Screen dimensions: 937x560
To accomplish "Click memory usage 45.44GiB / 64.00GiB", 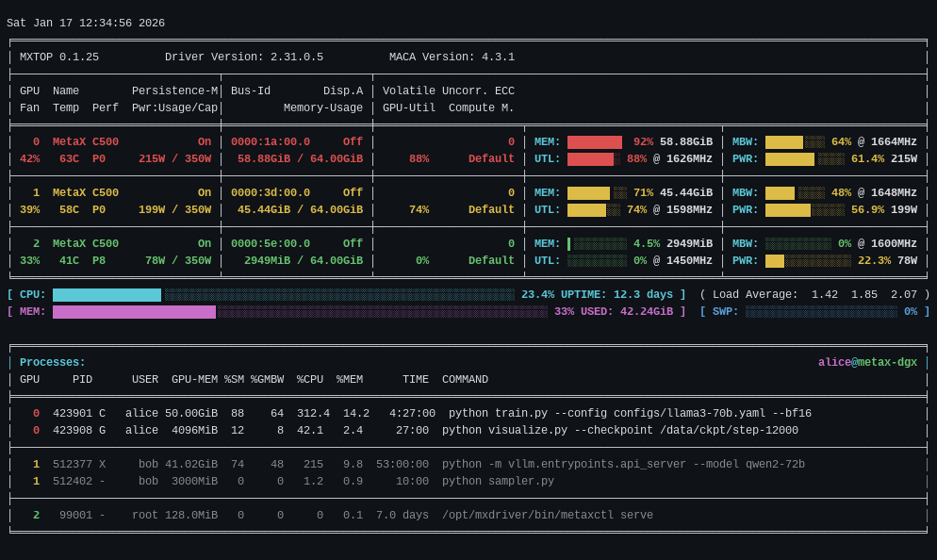I will tap(300, 209).
